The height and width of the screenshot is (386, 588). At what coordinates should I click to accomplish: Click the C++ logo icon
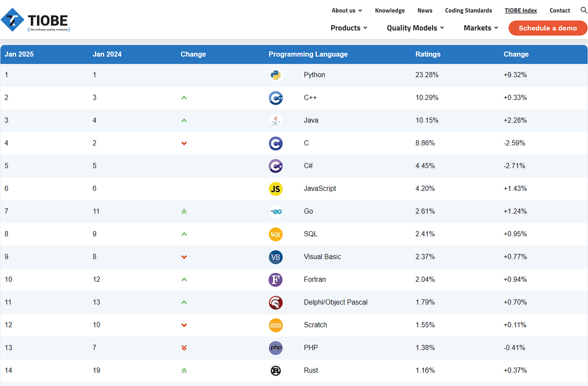276,98
